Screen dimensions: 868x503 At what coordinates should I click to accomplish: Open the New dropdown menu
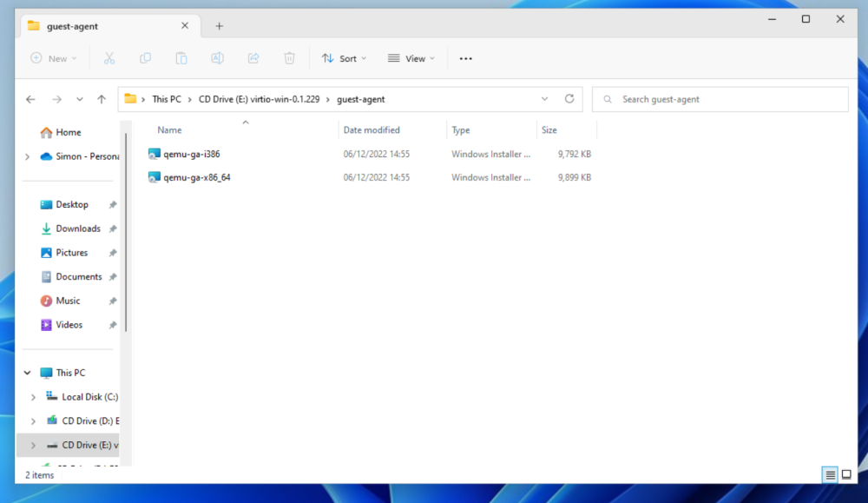(53, 58)
